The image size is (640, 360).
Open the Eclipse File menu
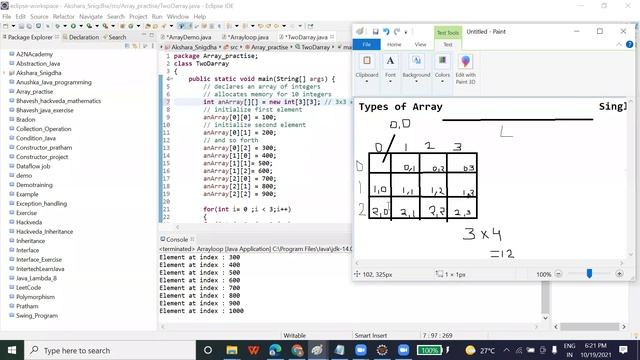point(7,16)
